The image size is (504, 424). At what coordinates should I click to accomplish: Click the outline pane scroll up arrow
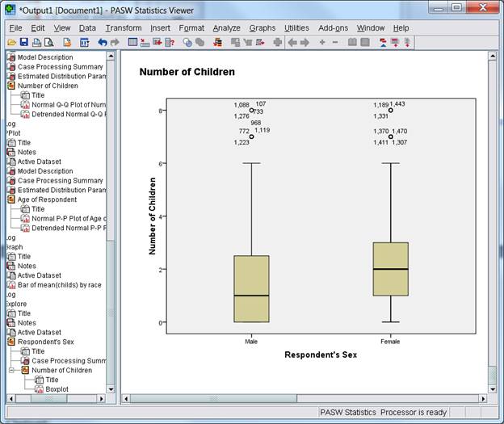[x=110, y=56]
